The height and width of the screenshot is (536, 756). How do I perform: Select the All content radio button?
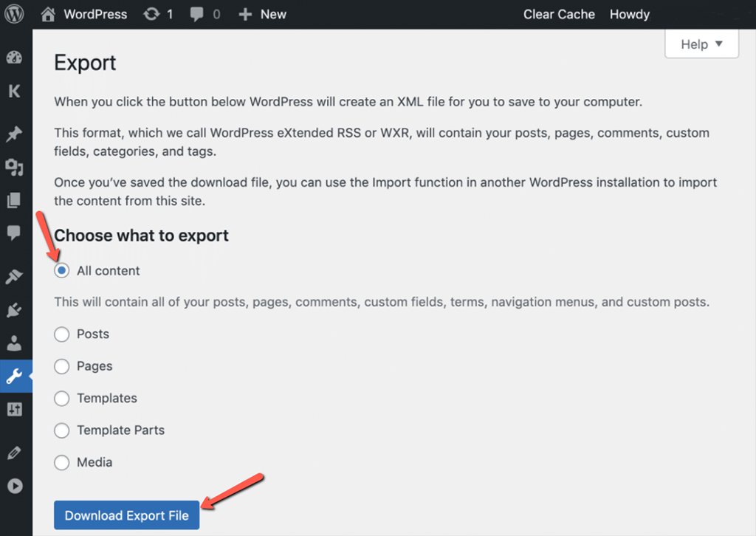point(61,270)
